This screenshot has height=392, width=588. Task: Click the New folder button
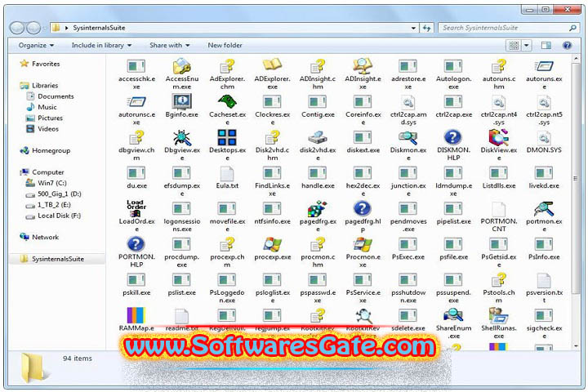pos(225,46)
